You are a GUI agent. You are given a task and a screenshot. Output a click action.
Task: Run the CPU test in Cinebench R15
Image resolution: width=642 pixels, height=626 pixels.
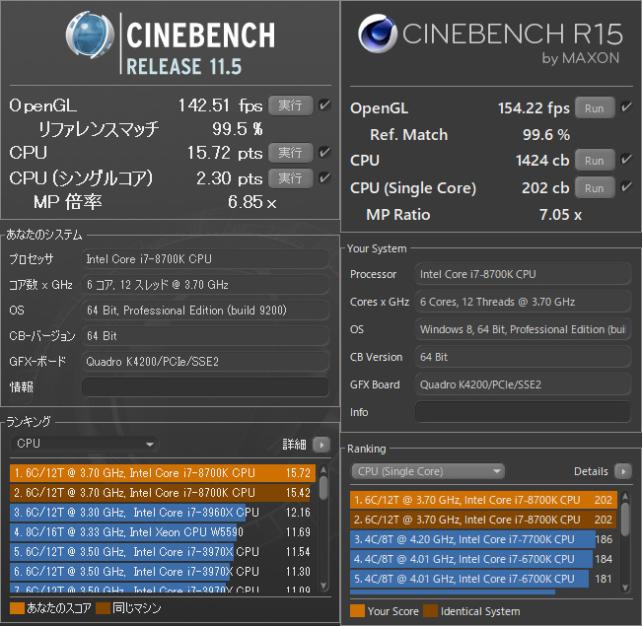(x=595, y=160)
